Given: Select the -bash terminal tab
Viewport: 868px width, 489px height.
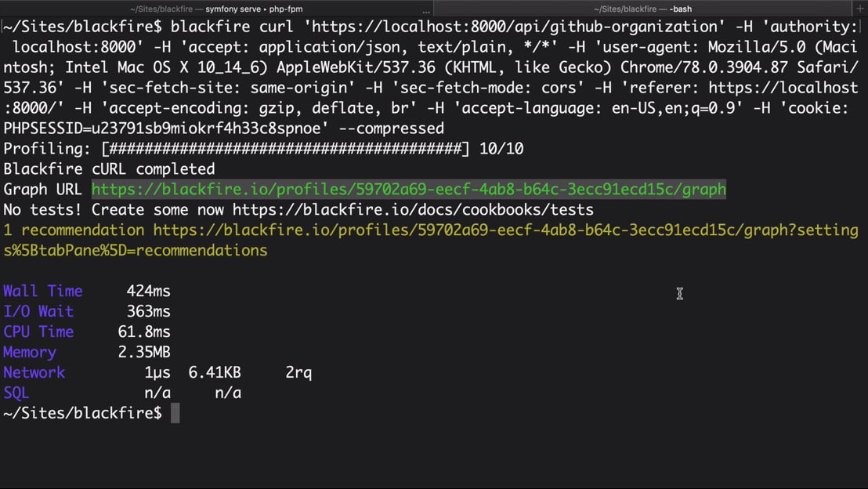Looking at the screenshot, I should (x=642, y=9).
